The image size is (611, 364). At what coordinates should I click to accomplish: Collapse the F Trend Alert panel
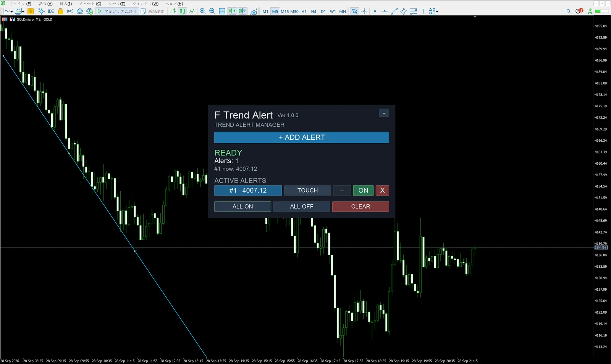tap(384, 113)
